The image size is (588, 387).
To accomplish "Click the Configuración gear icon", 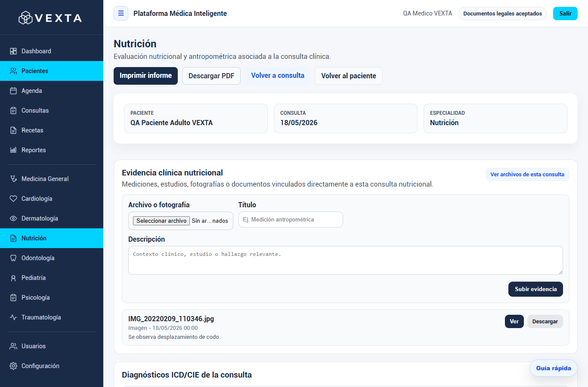I will click(13, 366).
